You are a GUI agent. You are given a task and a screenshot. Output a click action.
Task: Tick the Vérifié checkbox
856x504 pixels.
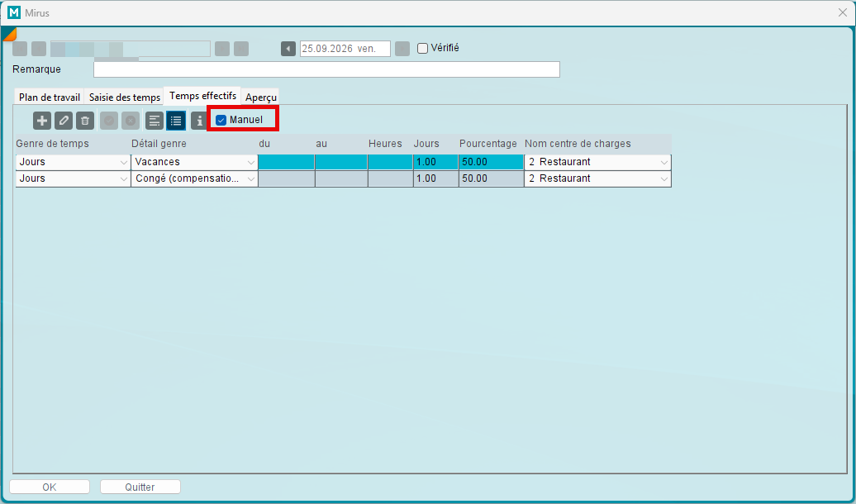point(422,48)
